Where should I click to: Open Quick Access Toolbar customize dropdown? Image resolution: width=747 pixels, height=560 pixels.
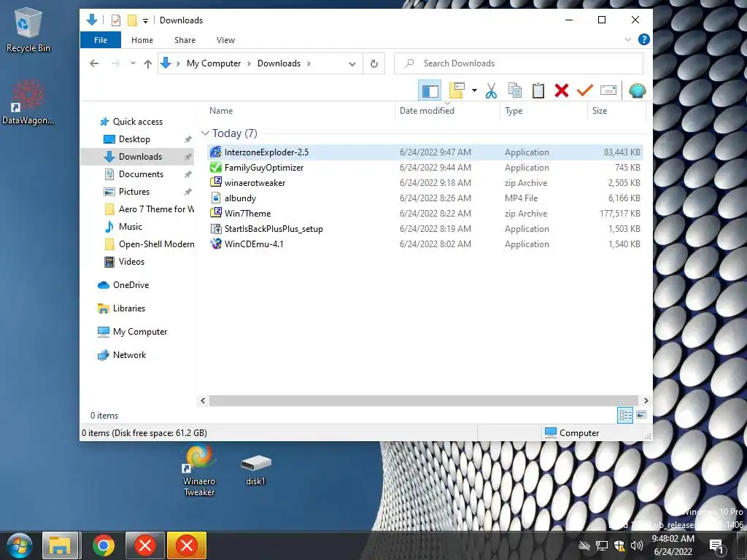(145, 20)
